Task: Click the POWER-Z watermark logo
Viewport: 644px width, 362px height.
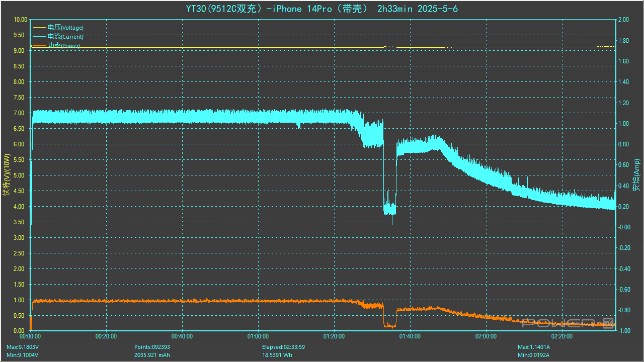Action: [568, 323]
